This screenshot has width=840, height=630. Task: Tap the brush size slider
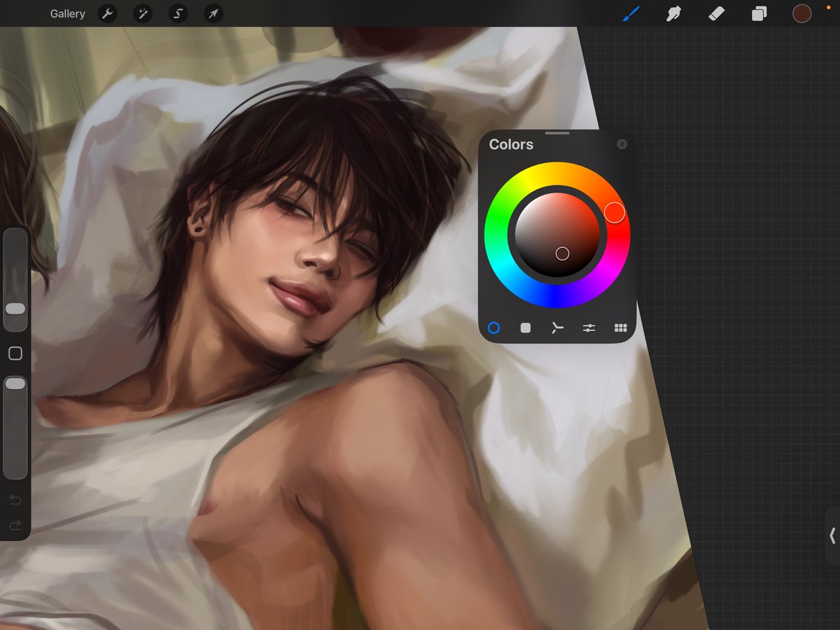tap(15, 308)
